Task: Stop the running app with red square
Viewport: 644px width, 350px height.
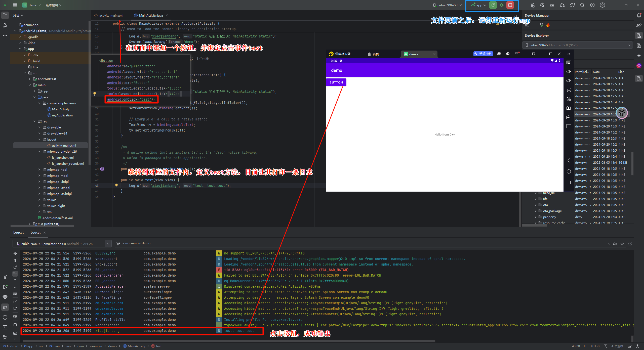Action: 510,5
